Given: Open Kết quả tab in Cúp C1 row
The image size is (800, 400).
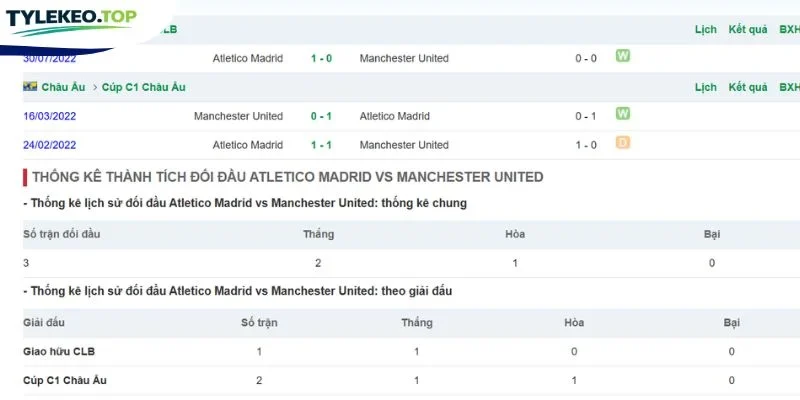Looking at the screenshot, I should (x=747, y=87).
